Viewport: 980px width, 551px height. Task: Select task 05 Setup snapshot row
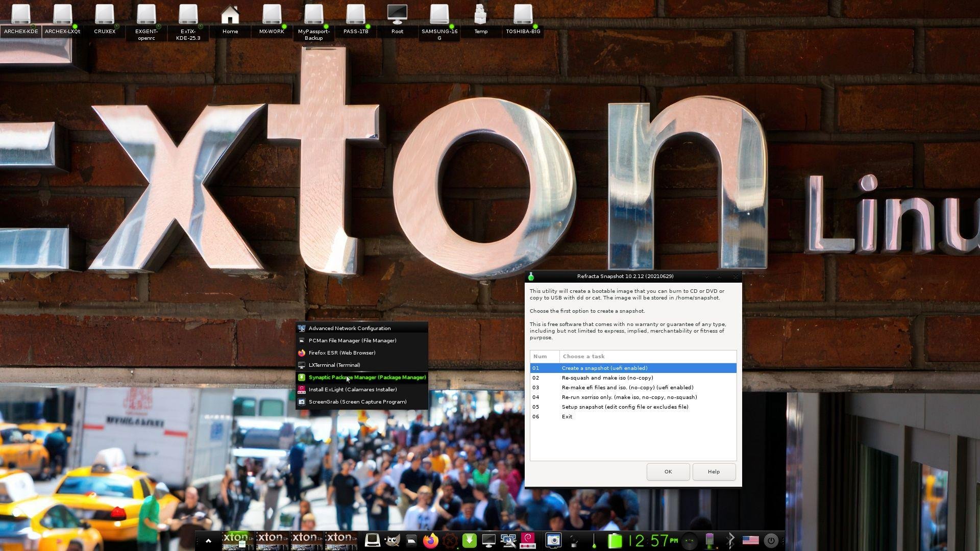pyautogui.click(x=625, y=407)
